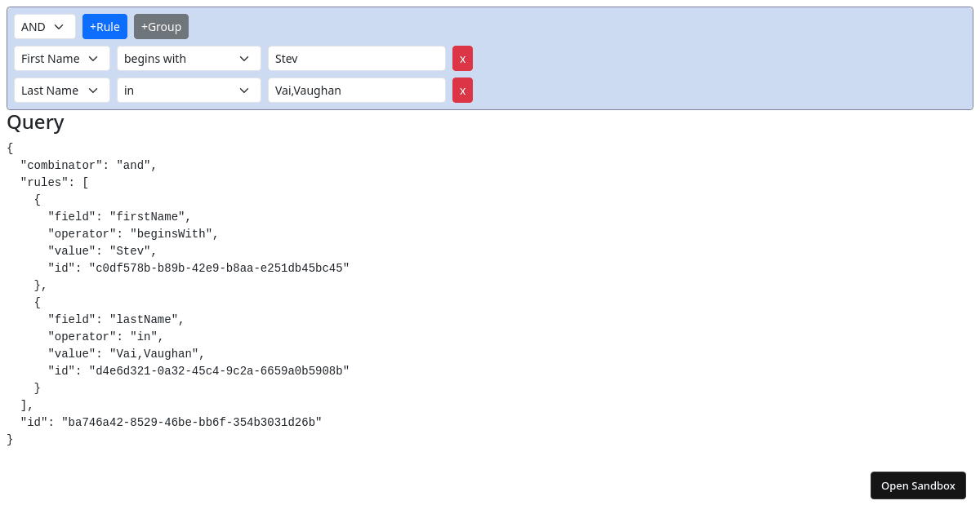Screen dimensions: 980x514
Task: Add a new group with +Group
Action: 161,26
